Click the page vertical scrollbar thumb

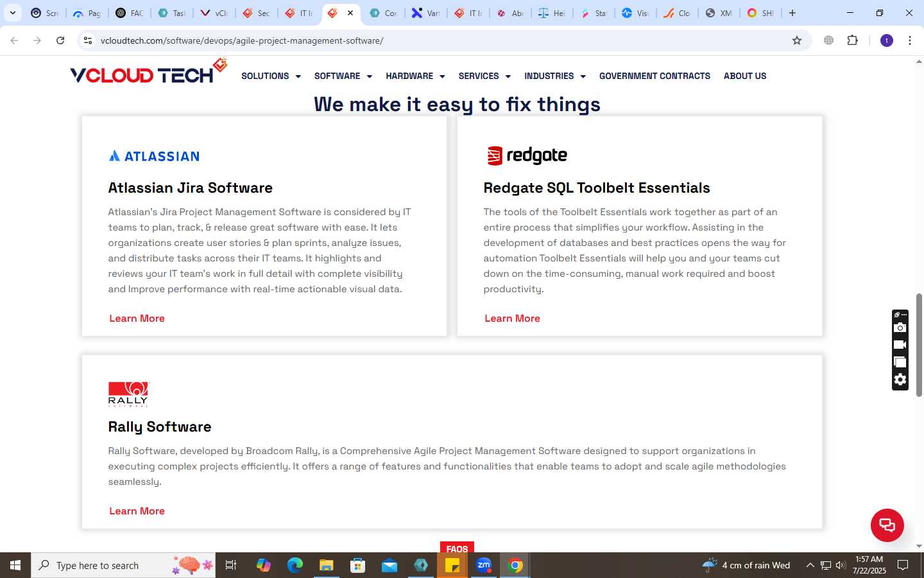pos(919,345)
